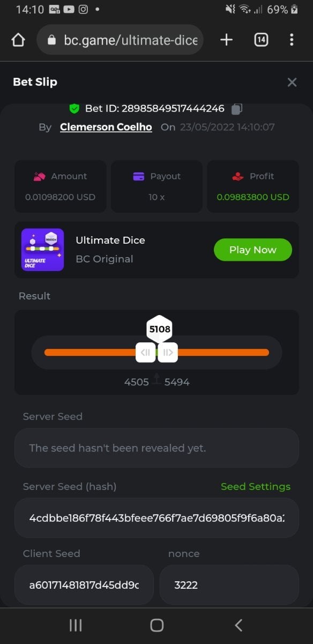The height and width of the screenshot is (644, 313).
Task: Tap the browser home icon
Action: click(18, 40)
